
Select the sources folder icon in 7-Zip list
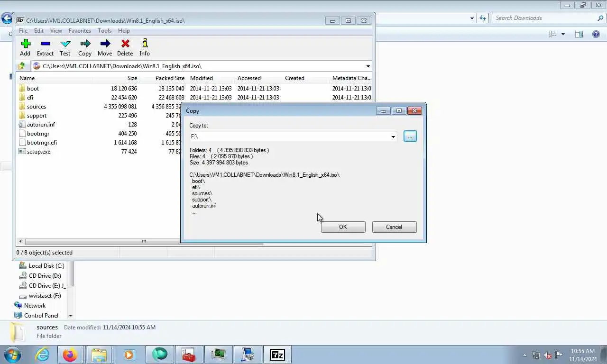22,106
